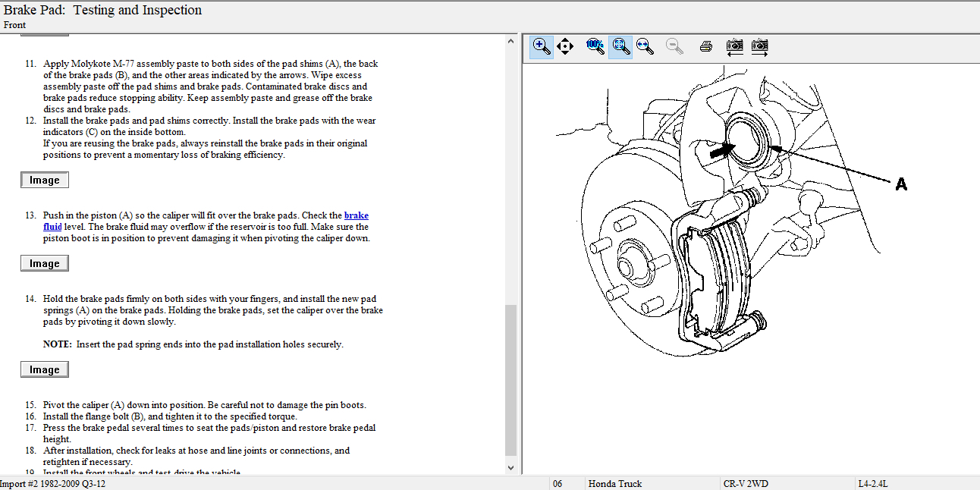This screenshot has height=490, width=980.
Task: Activate the pan/move arrows tool
Action: pyautogui.click(x=565, y=46)
